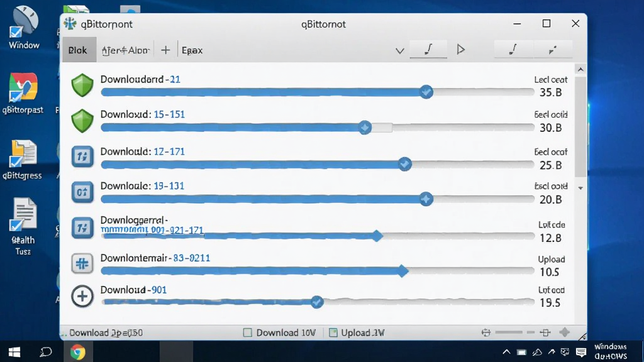Open the Afert Alon tab

pos(125,50)
